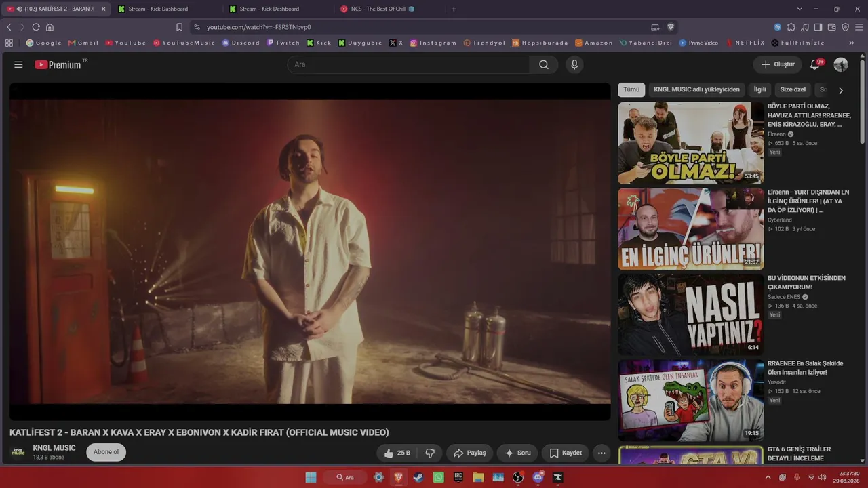The height and width of the screenshot is (488, 868).
Task: Select the Tümü filter chip
Action: 631,89
